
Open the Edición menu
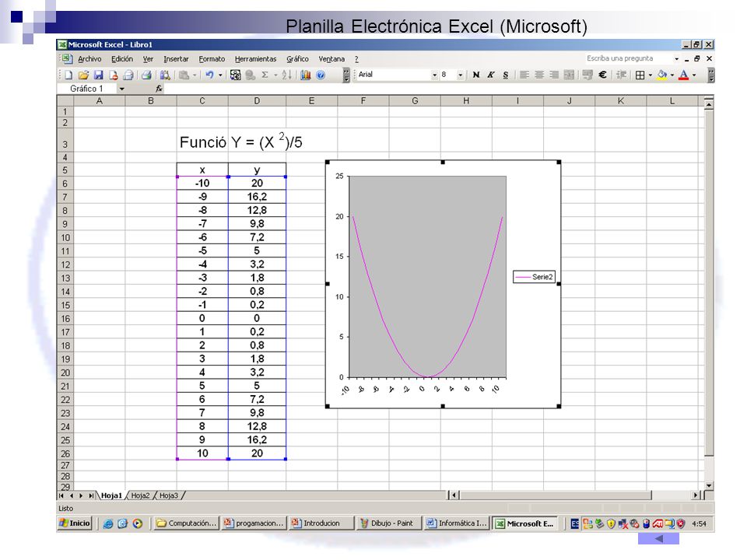[122, 59]
